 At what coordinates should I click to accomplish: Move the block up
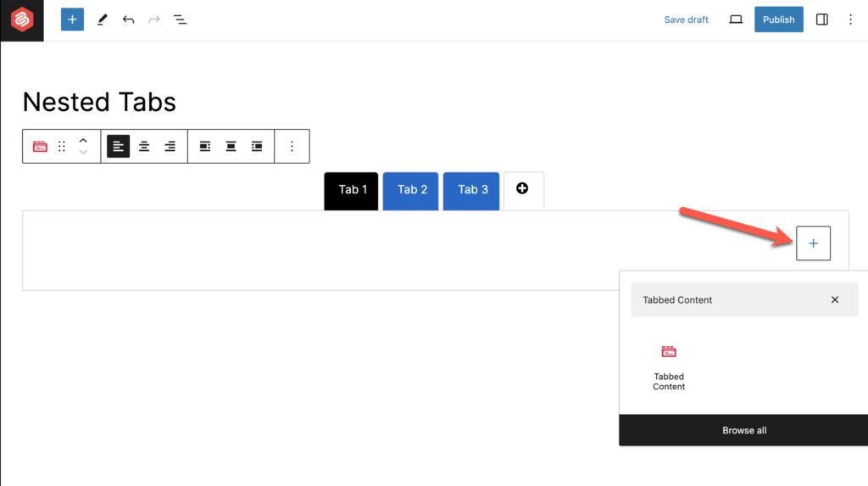(x=83, y=141)
